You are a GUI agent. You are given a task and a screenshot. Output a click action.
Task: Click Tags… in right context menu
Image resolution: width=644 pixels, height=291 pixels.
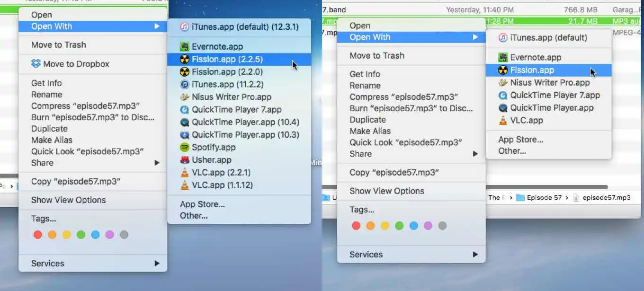362,210
